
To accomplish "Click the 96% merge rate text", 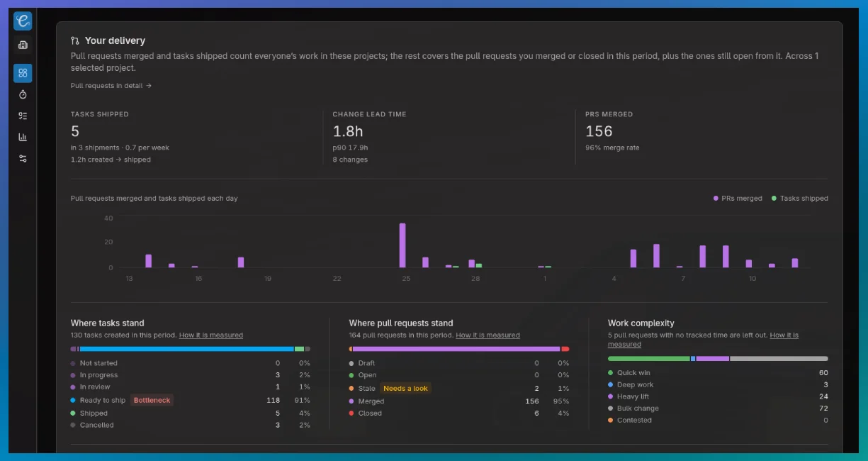I will coord(612,148).
